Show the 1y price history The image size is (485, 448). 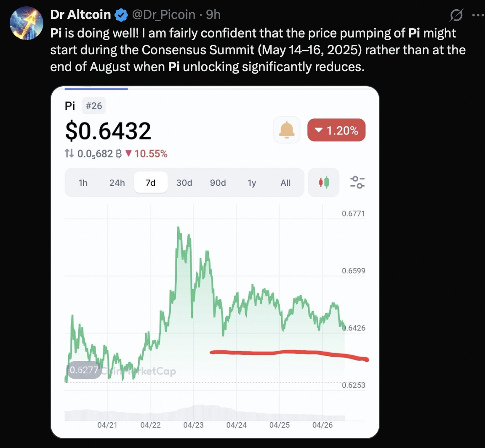[x=252, y=183]
